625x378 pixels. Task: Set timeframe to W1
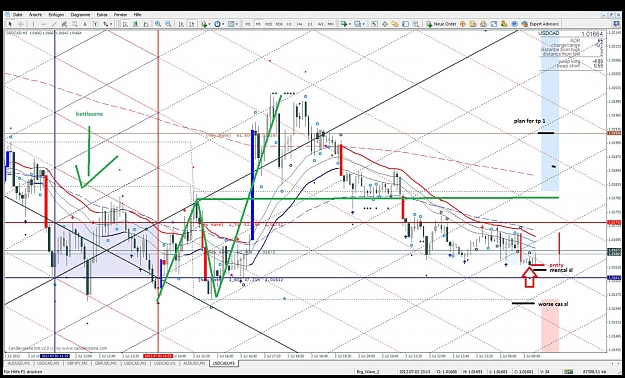click(320, 24)
